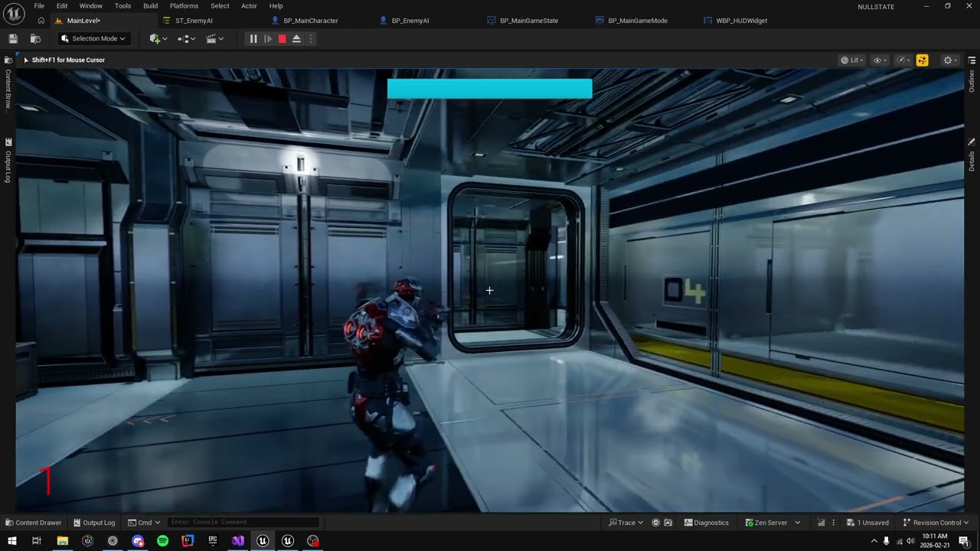
Task: Open the Trace dropdown
Action: [626, 523]
